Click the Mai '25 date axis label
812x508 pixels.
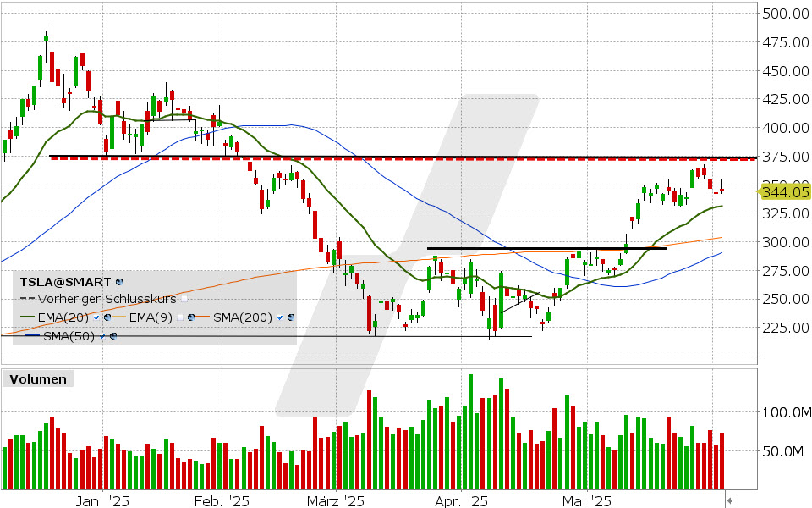(587, 501)
